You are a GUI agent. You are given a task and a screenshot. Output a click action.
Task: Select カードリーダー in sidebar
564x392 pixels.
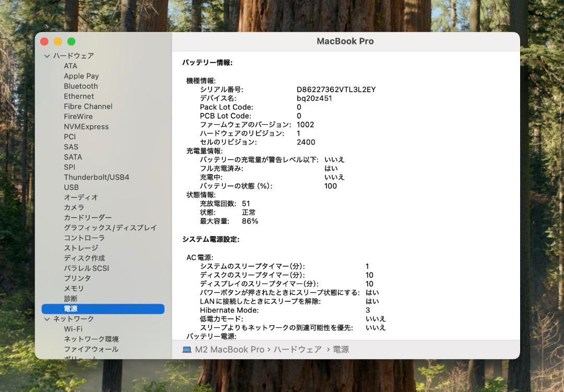(88, 217)
